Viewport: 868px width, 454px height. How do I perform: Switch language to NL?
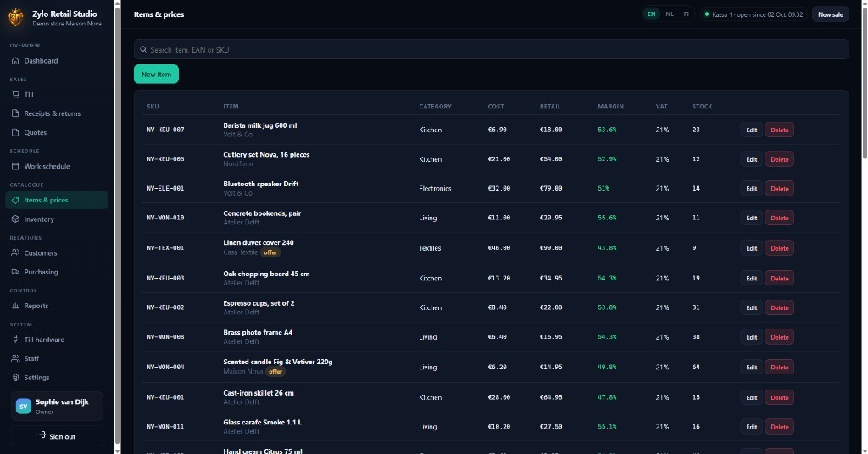point(670,14)
